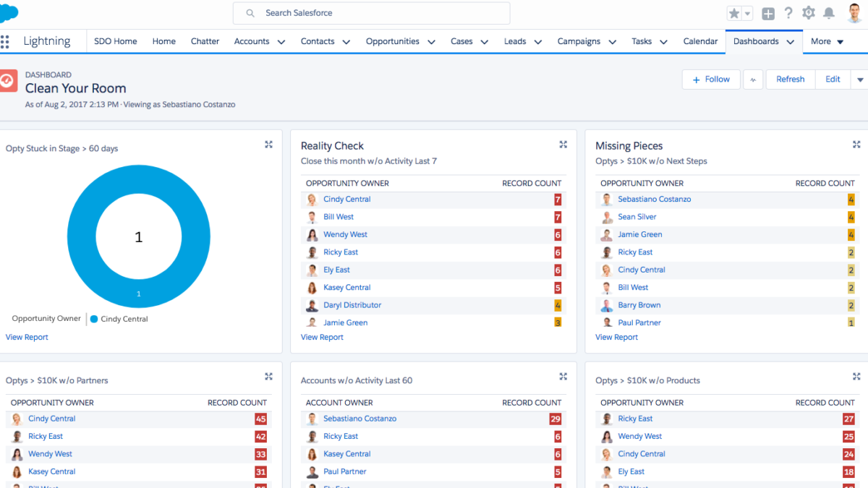Screen dimensions: 868x488
Task: Expand the Optys w/o Partners component
Action: [268, 376]
